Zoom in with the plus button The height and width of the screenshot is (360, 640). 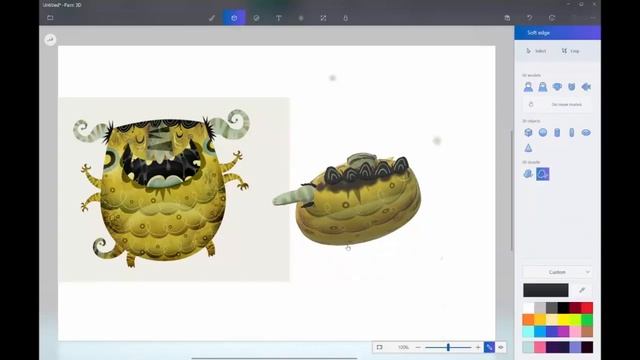tap(478, 347)
